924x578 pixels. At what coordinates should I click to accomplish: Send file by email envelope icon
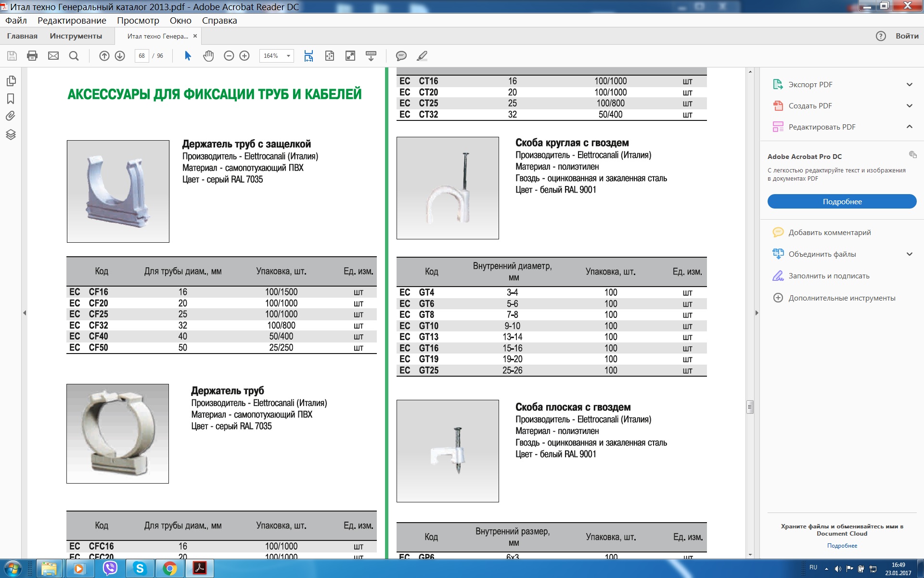[x=53, y=56]
